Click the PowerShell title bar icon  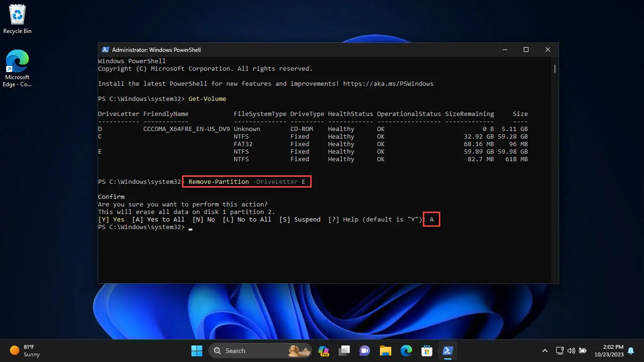105,49
